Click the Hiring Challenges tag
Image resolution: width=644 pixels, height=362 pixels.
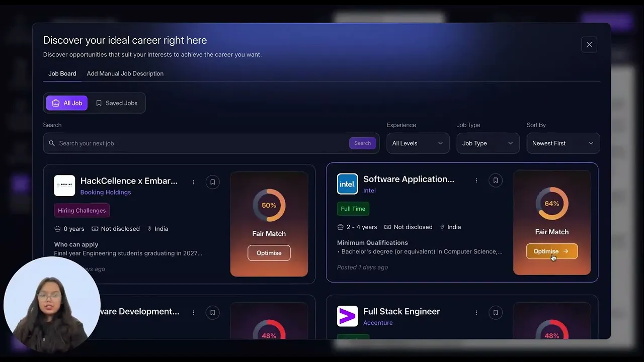[82, 211]
